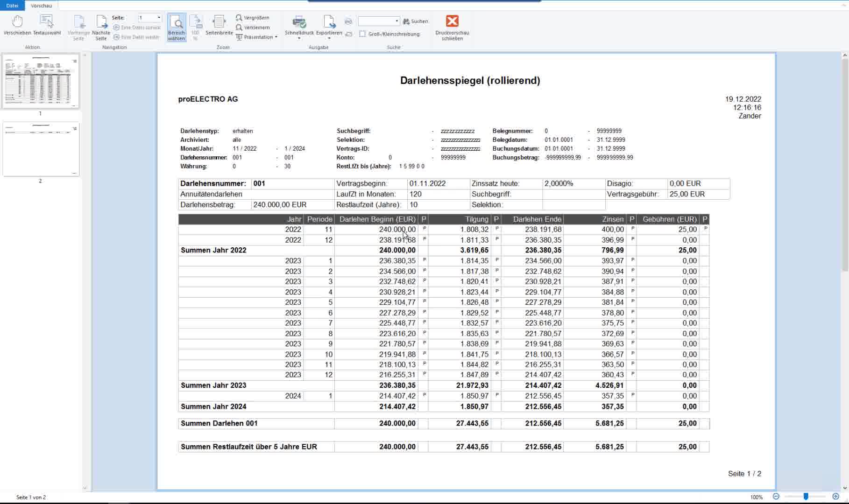Click the Tilgung column header
This screenshot has height=504, width=849.
477,219
